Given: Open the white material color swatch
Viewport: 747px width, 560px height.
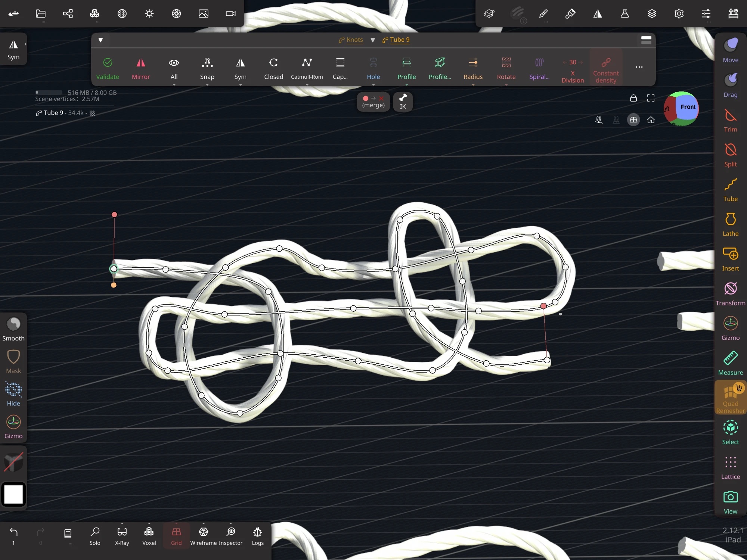Looking at the screenshot, I should pos(13,494).
